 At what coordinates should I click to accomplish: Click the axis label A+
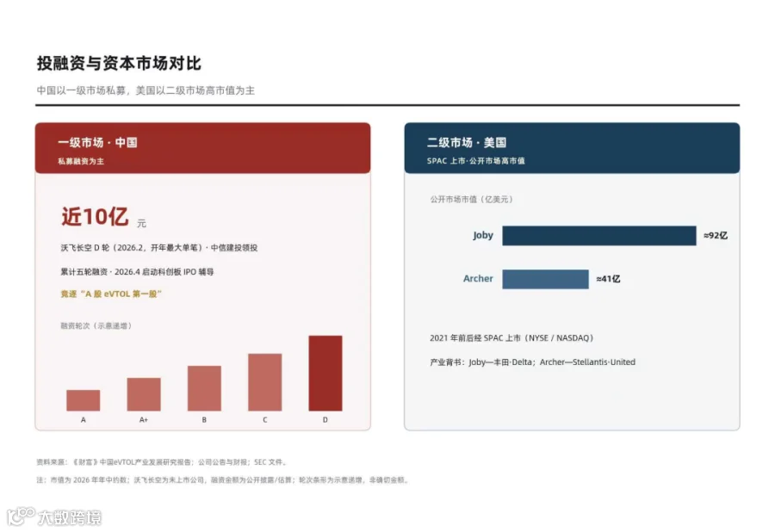[x=143, y=419]
